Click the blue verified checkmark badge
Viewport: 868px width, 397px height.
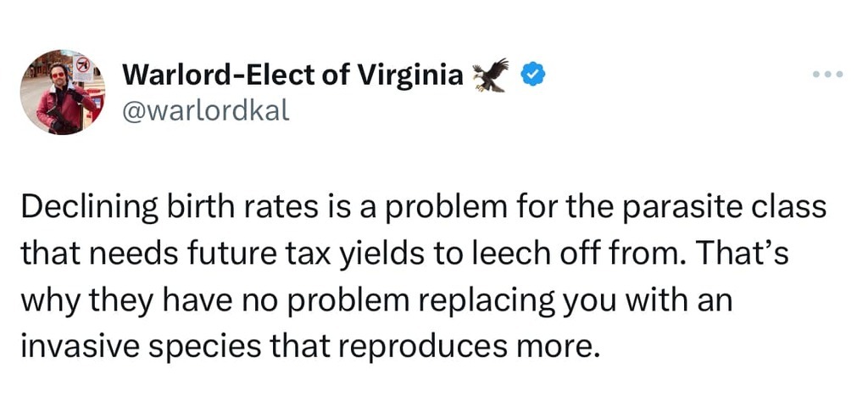[x=531, y=75]
